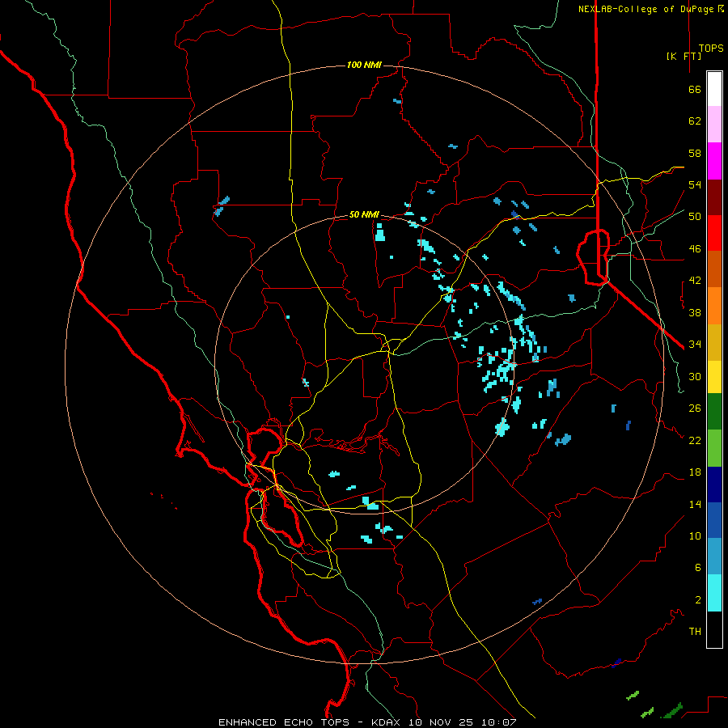Click the 10 scale label on the legend

695,535
